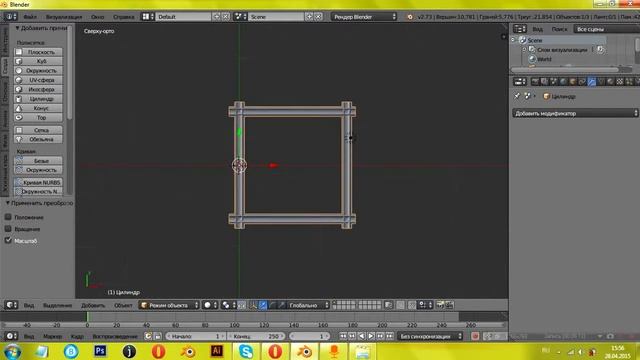
Task: Select the scale manipulator icon
Action: pos(282,305)
